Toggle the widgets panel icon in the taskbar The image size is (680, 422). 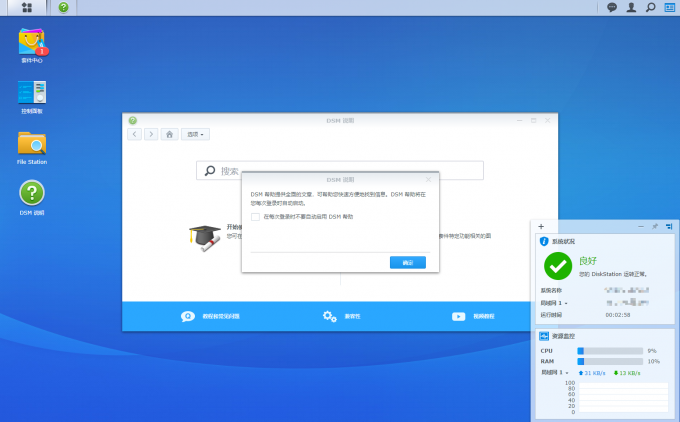(670, 7)
